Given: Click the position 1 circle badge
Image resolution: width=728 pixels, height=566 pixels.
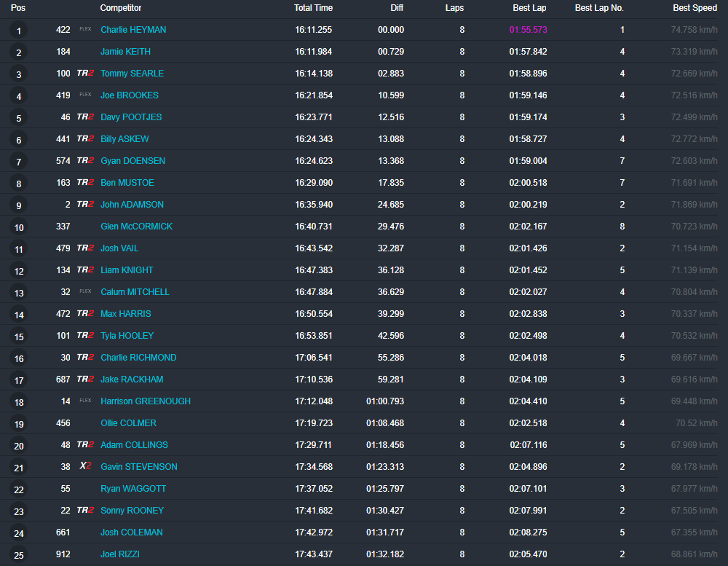Looking at the screenshot, I should 19,31.
